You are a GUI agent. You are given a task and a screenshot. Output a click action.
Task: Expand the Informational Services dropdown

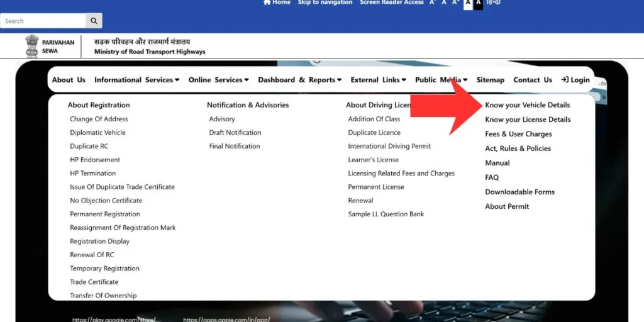(x=136, y=80)
